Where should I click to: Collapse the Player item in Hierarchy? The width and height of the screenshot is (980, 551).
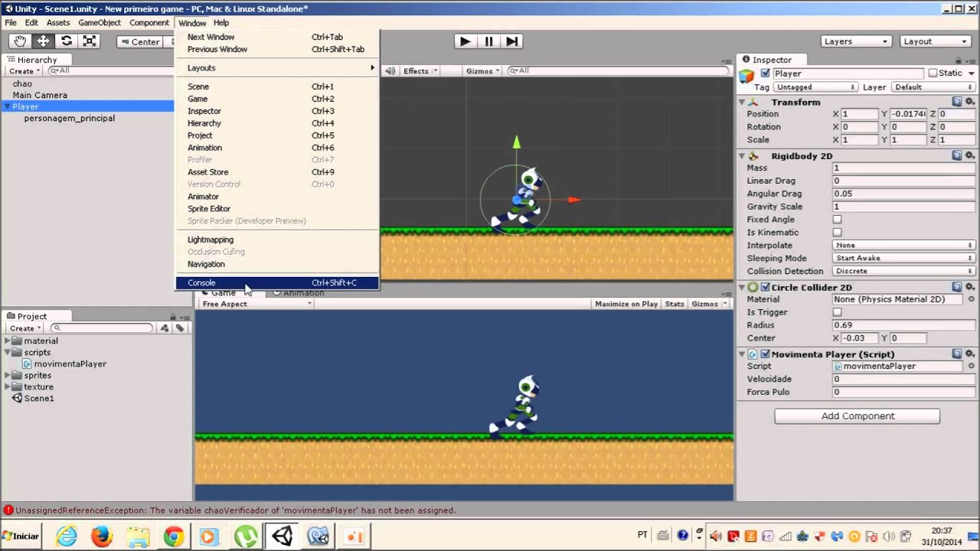[7, 107]
